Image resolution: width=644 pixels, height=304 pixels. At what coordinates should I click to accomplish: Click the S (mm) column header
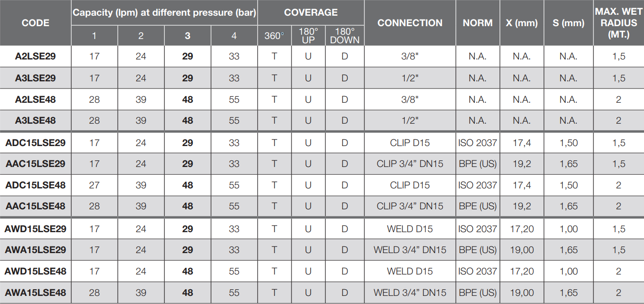(x=568, y=23)
